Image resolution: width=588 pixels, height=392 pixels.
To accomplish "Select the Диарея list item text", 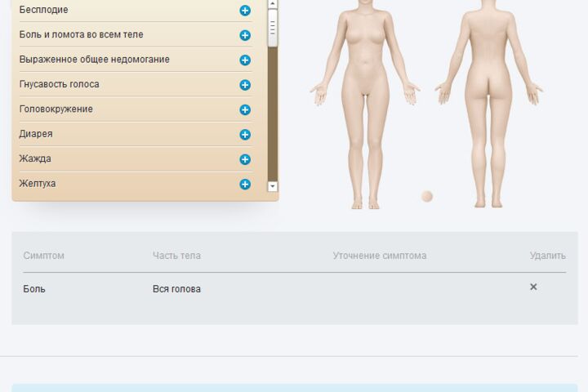I will coord(36,134).
